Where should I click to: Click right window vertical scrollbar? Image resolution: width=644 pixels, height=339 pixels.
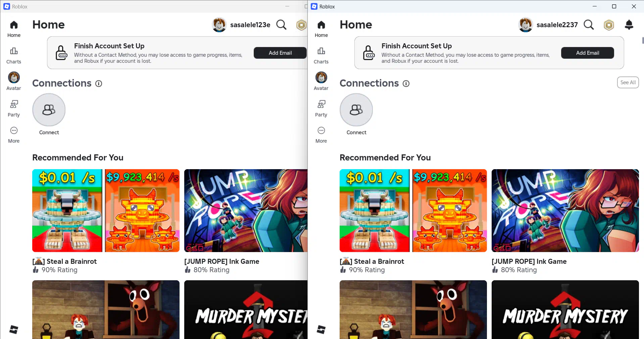643,40
